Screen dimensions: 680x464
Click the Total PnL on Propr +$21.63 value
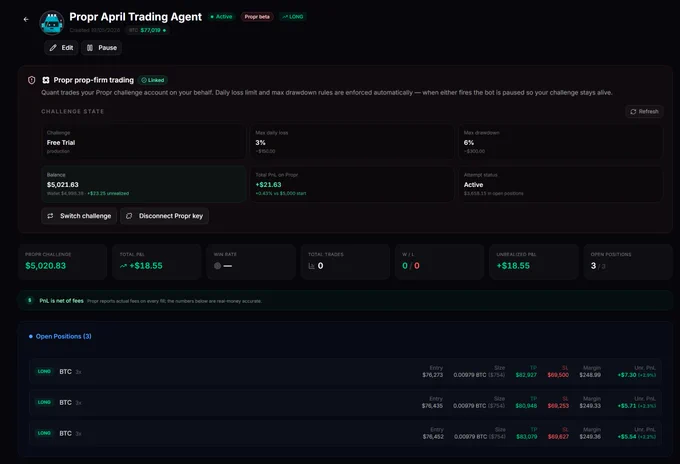(x=268, y=185)
